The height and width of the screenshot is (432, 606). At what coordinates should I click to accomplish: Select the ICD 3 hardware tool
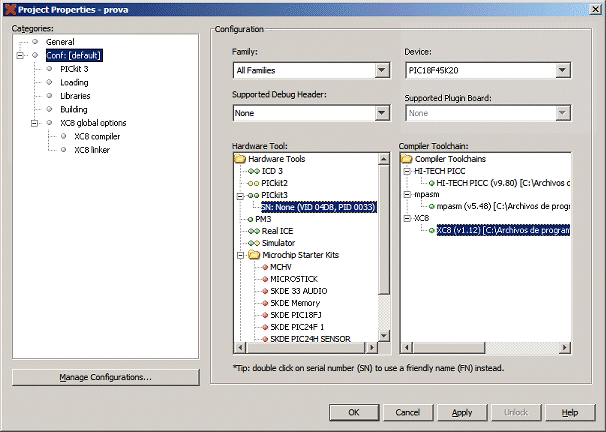[273, 171]
